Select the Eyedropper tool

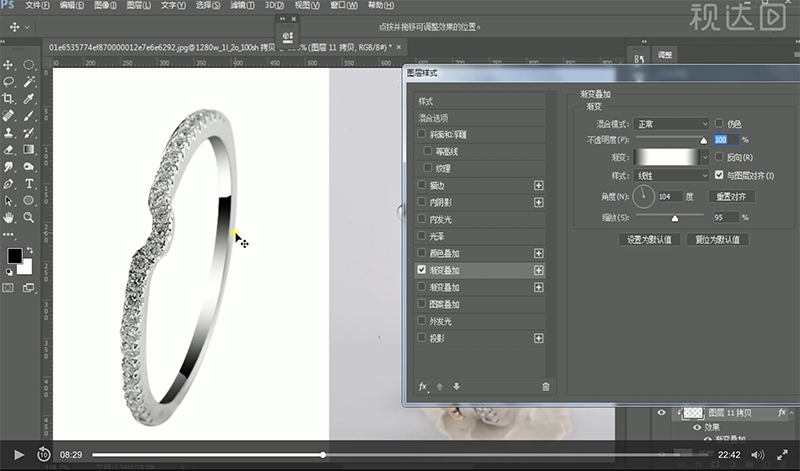[x=29, y=98]
